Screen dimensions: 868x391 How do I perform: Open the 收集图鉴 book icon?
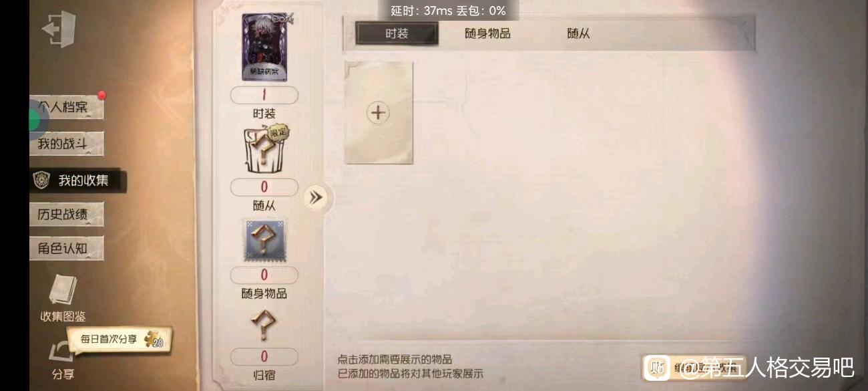(x=63, y=291)
